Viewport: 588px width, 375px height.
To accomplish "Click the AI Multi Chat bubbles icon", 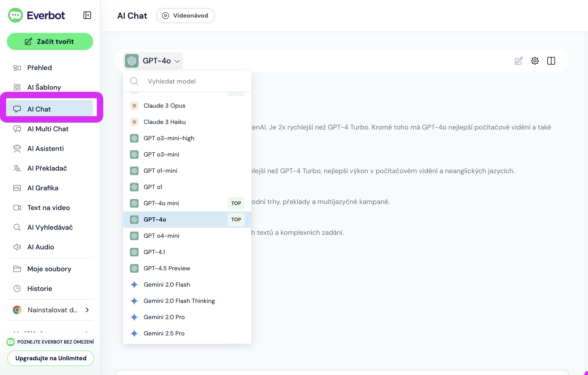I will tap(17, 129).
